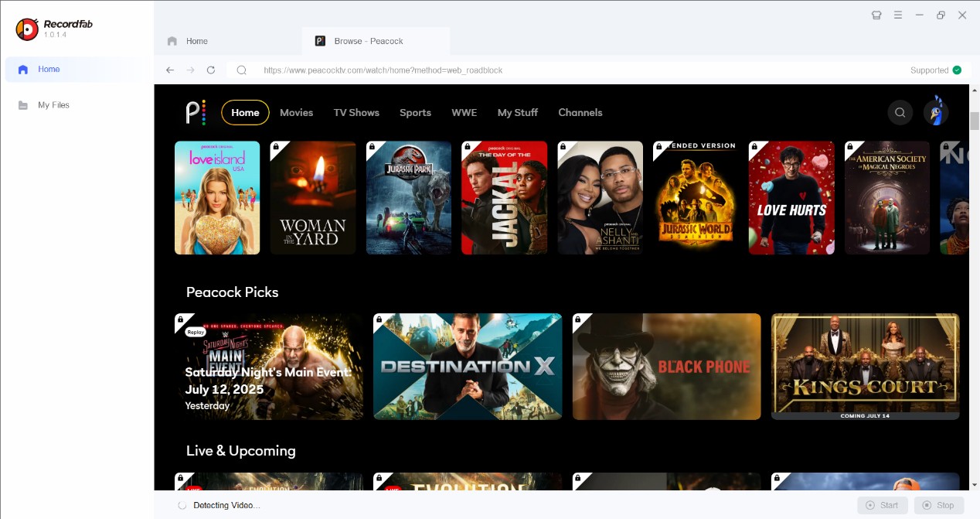Click the Coming July 14 label
This screenshot has height=519, width=980.
[865, 416]
